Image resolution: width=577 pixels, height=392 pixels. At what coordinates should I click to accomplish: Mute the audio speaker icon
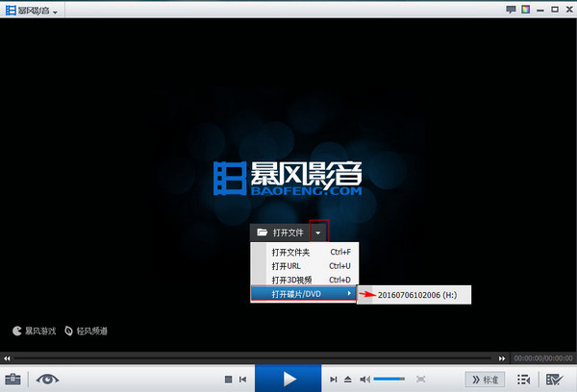click(x=364, y=380)
